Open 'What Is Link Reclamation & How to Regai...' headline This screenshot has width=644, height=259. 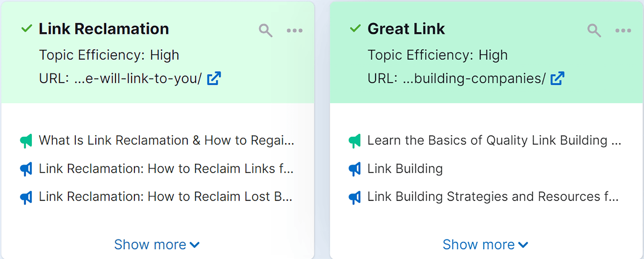[x=166, y=140]
